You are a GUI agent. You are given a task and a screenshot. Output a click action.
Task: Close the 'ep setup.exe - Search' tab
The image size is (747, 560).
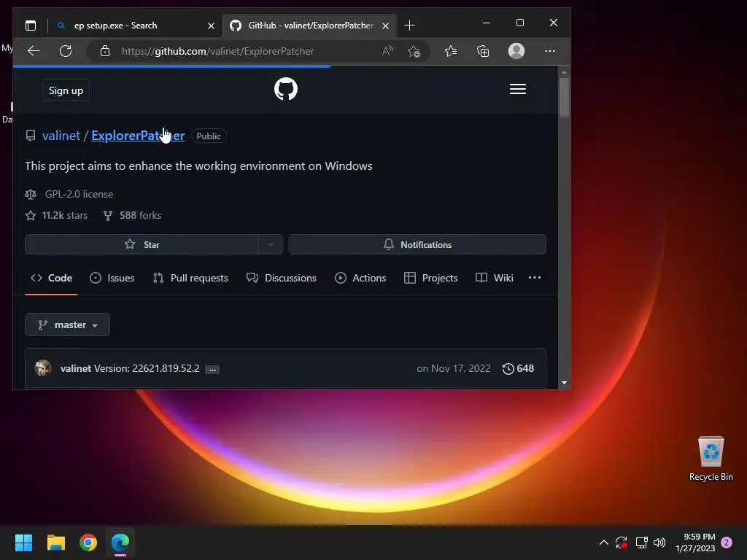211,26
